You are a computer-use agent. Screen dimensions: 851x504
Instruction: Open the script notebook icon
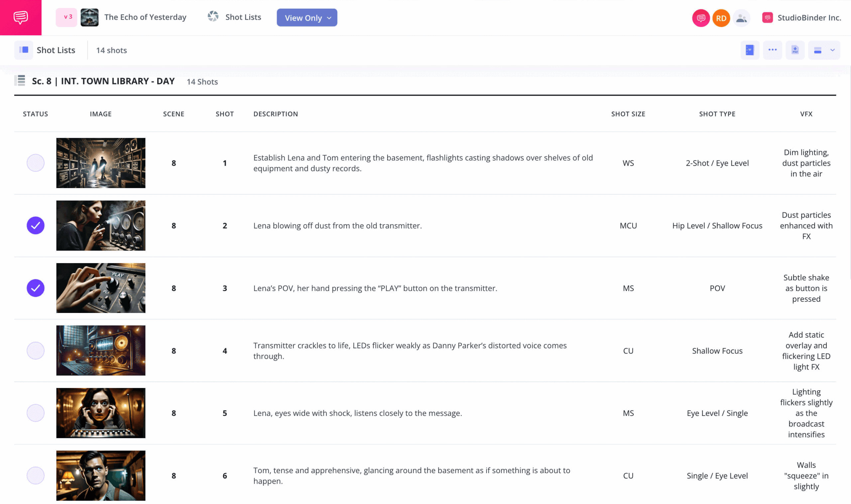pos(749,50)
